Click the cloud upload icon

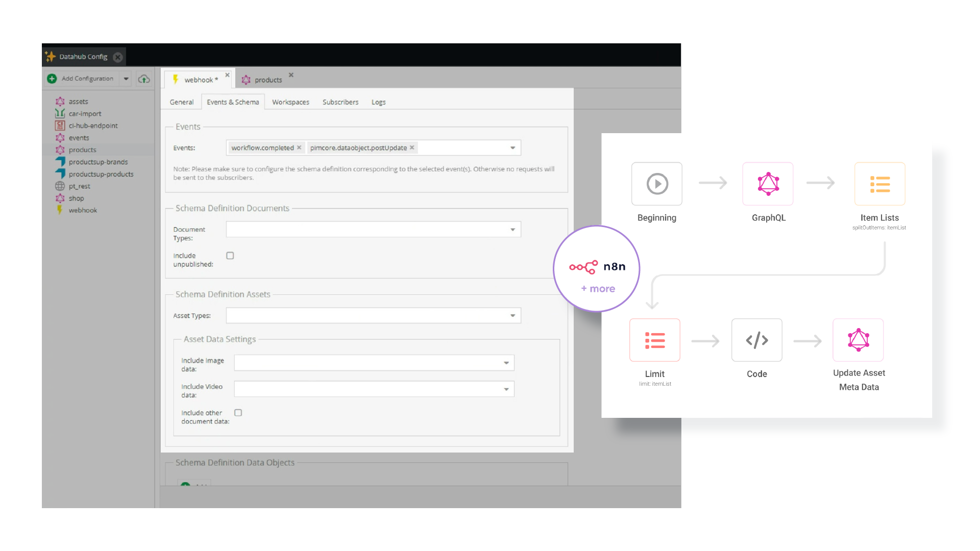click(144, 79)
